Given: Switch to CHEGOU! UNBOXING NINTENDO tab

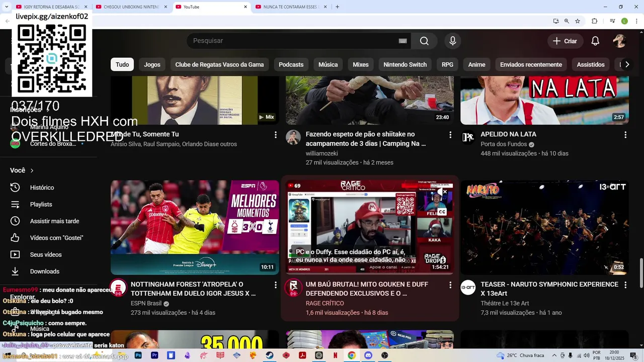Looking at the screenshot, I should [x=131, y=7].
